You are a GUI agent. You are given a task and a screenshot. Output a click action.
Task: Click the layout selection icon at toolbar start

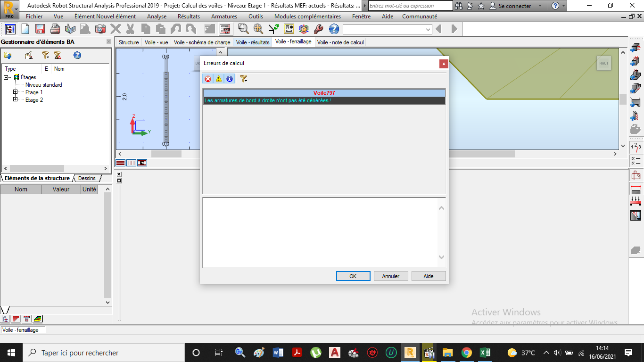click(10, 29)
